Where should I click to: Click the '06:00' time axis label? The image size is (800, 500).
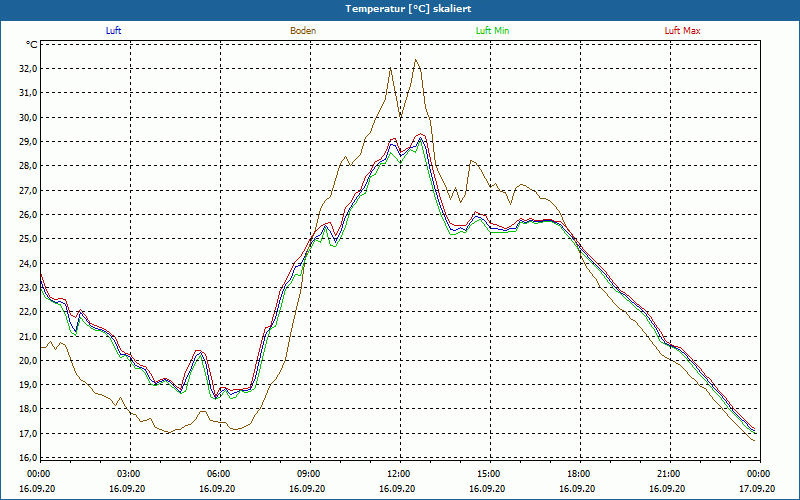(217, 474)
